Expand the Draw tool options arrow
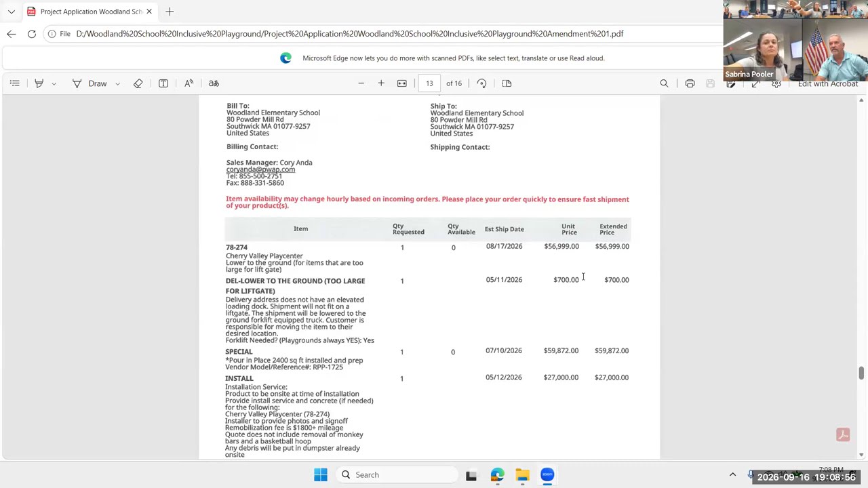 click(117, 83)
